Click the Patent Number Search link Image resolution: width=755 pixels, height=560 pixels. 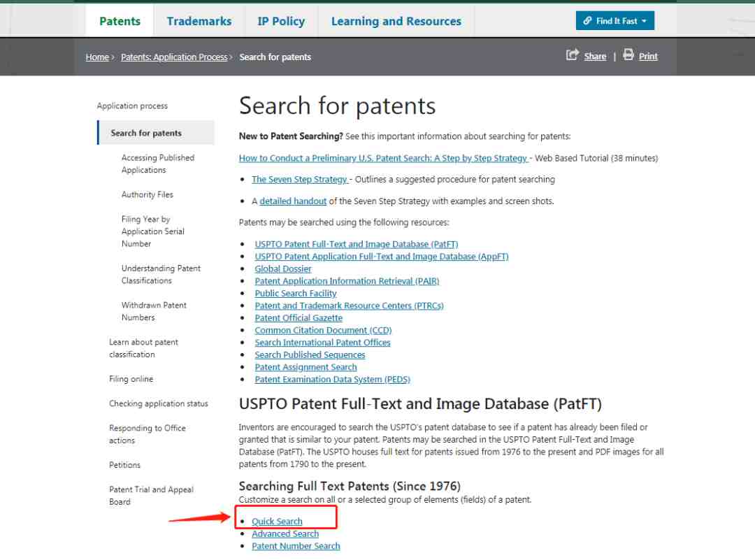296,545
